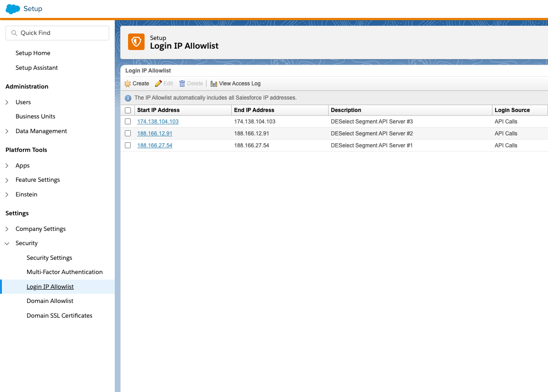The height and width of the screenshot is (392, 548).
Task: Check the row for 188.166.27.54
Action: click(128, 146)
